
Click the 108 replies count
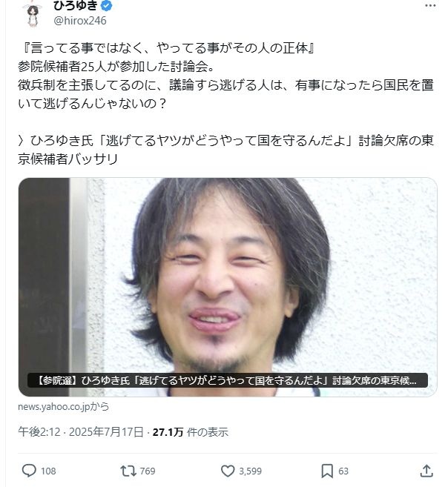pos(48,471)
